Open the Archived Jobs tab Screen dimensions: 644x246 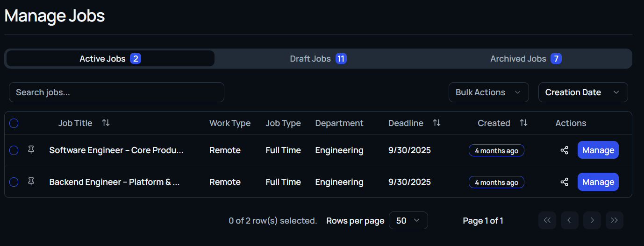tap(525, 59)
